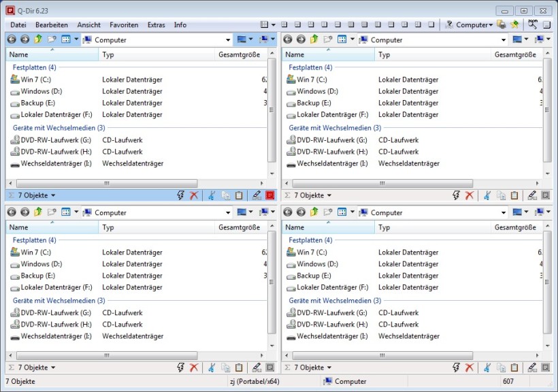Expand the address combo box in top-right pane

pyautogui.click(x=504, y=39)
